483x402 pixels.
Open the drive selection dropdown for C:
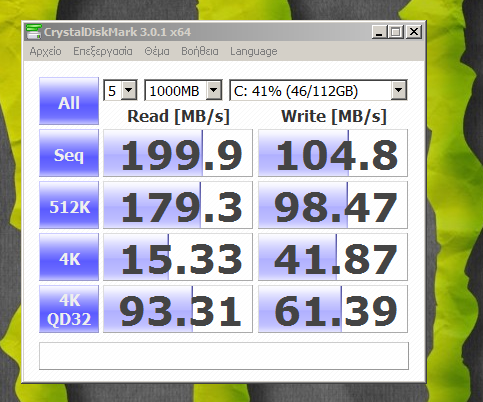(x=318, y=90)
